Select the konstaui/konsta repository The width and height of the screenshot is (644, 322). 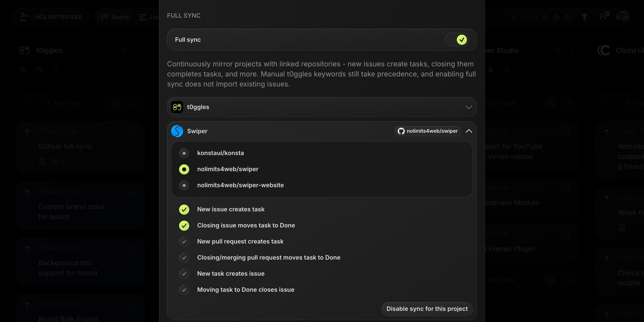tap(184, 153)
